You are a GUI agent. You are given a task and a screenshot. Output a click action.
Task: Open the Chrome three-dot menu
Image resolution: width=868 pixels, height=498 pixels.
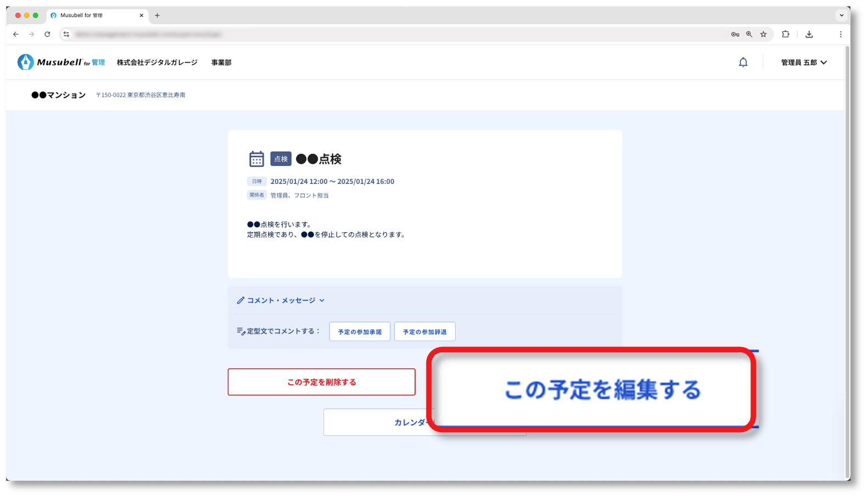pyautogui.click(x=840, y=34)
